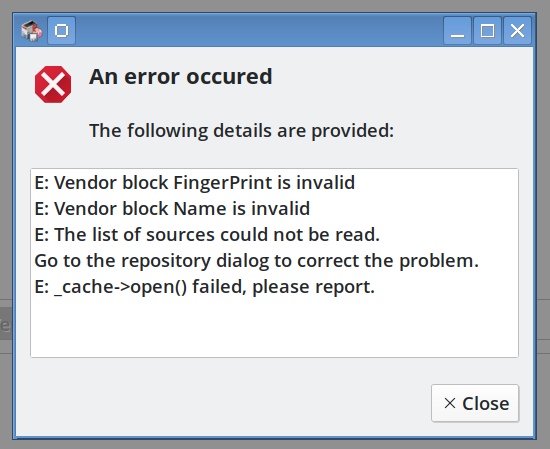
Task: Click the red error stop-sign icon
Action: (x=53, y=85)
